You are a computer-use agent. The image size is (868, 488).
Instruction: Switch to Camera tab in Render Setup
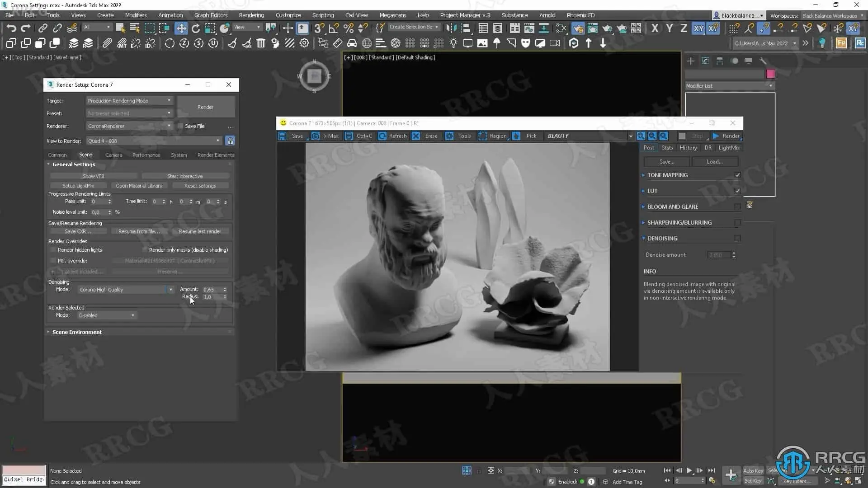pyautogui.click(x=113, y=155)
